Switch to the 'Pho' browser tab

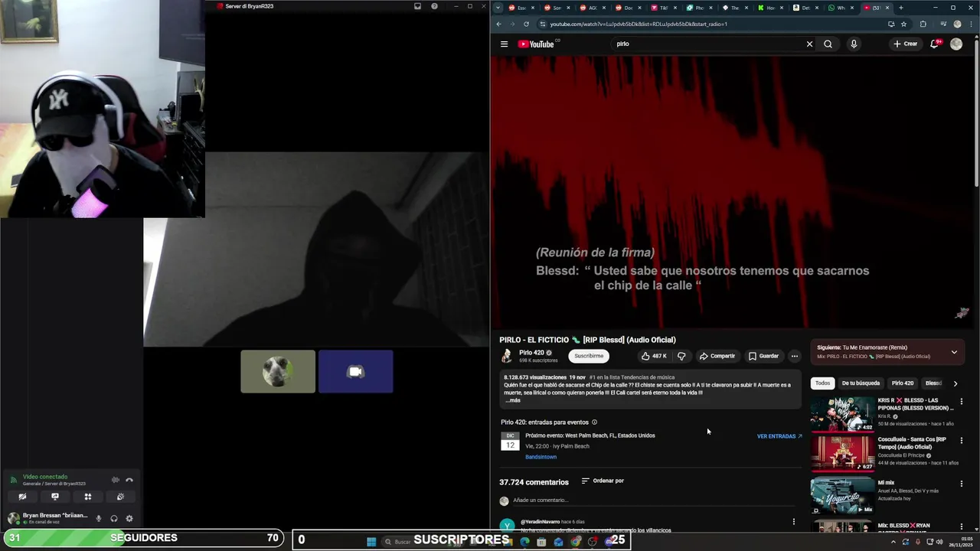pos(698,8)
